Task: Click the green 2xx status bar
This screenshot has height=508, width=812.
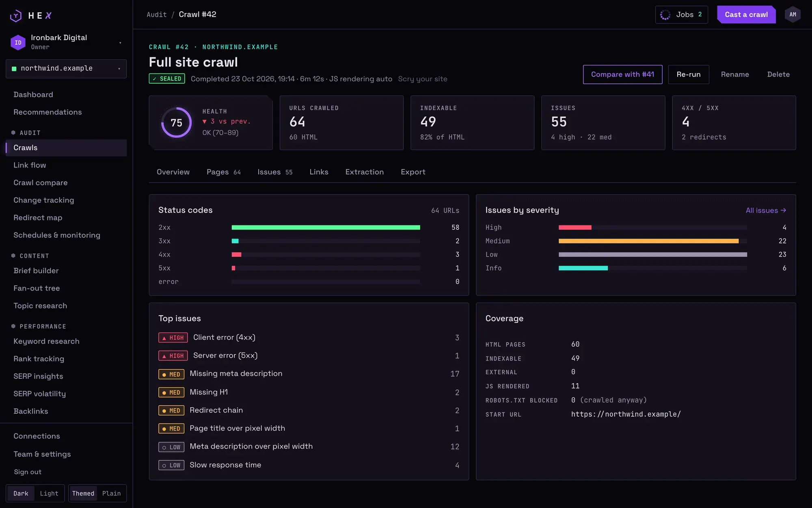Action: [x=326, y=228]
